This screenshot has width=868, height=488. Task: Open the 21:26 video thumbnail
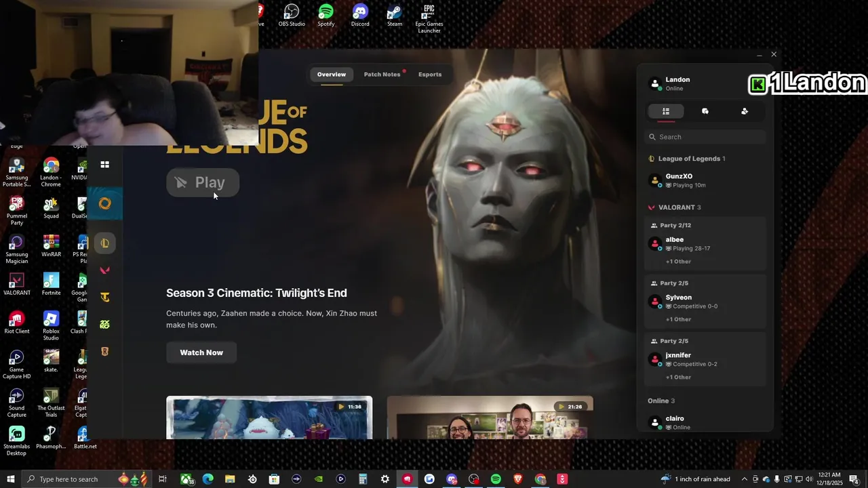point(490,418)
